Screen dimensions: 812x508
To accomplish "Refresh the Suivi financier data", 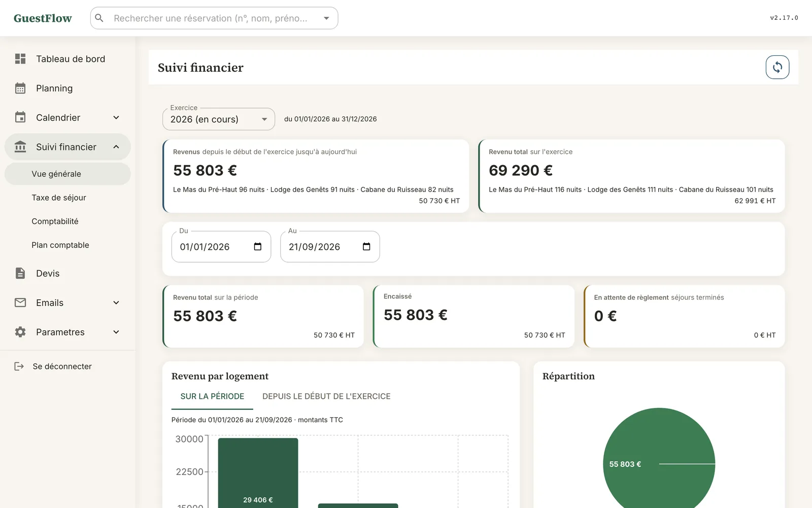I will [x=777, y=67].
